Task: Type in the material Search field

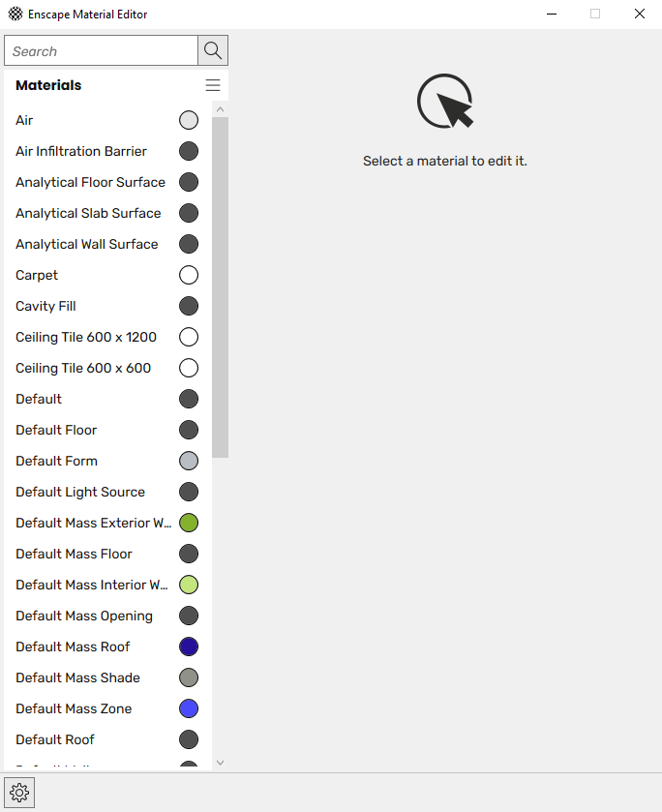Action: (101, 50)
